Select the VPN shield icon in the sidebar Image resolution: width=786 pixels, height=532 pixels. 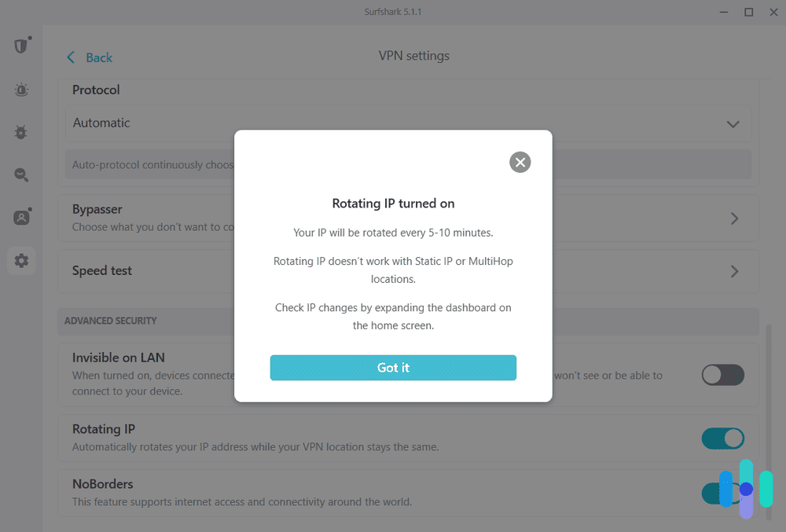click(21, 46)
